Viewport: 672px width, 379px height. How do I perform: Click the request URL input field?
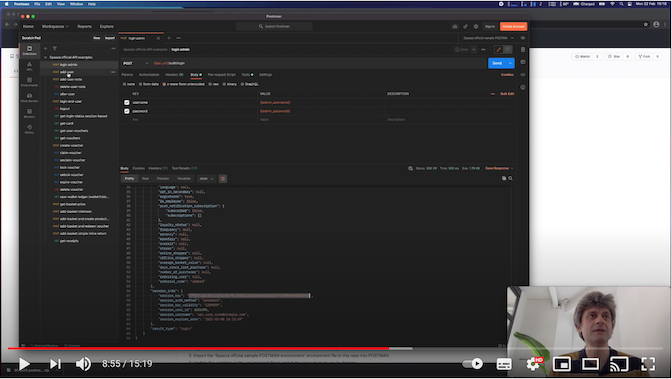coord(318,63)
